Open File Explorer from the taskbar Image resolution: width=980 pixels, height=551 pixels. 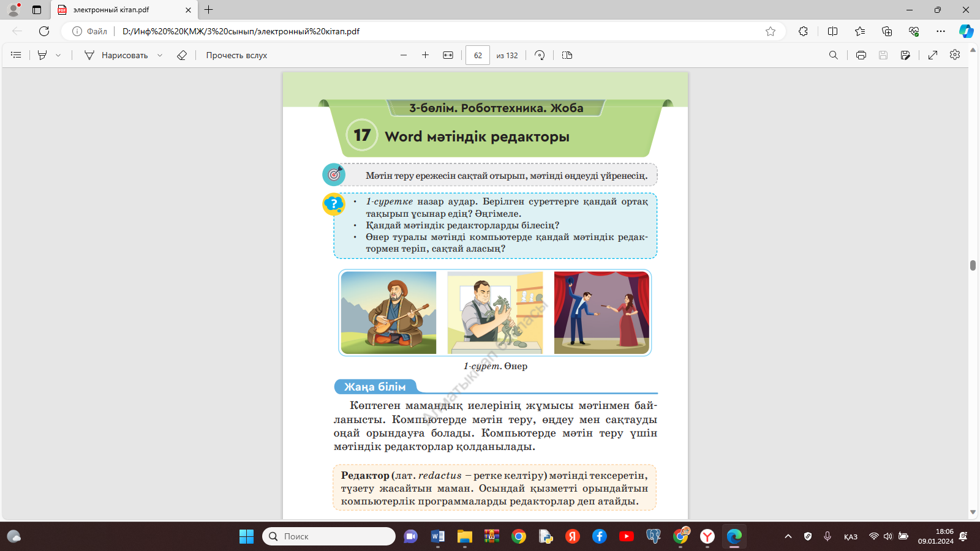[465, 536]
